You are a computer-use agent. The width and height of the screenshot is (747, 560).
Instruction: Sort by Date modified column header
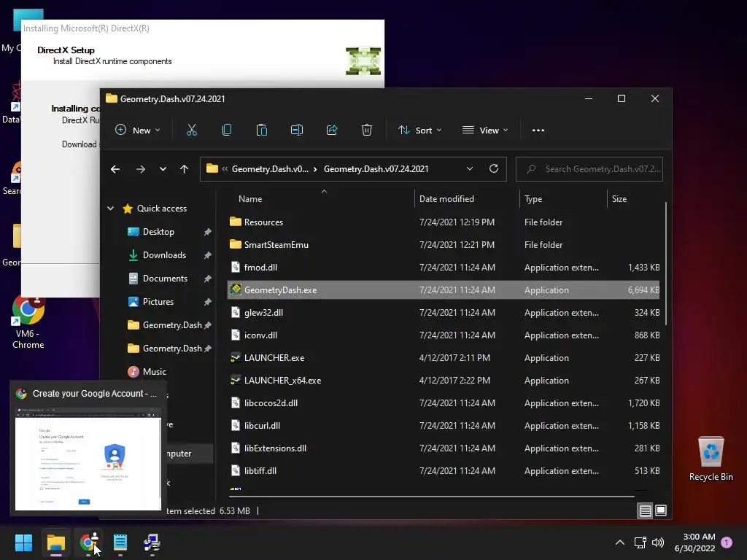446,199
